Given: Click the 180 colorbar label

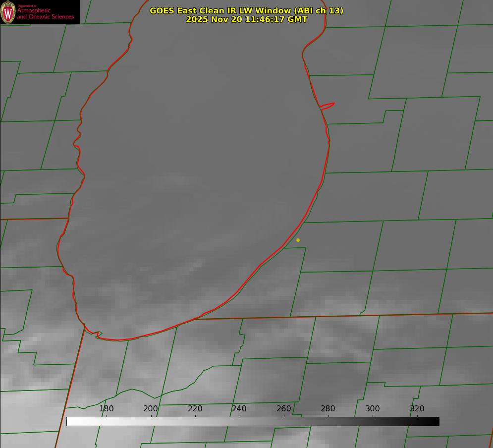Looking at the screenshot, I should tap(106, 408).
